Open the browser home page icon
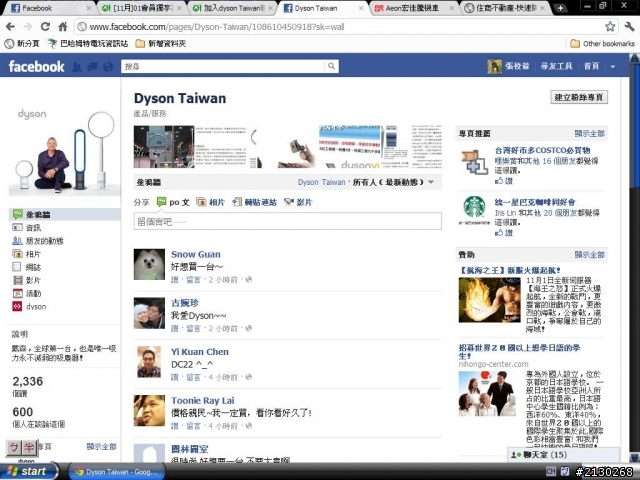Screen dimensions: 640x480 (x=63, y=27)
